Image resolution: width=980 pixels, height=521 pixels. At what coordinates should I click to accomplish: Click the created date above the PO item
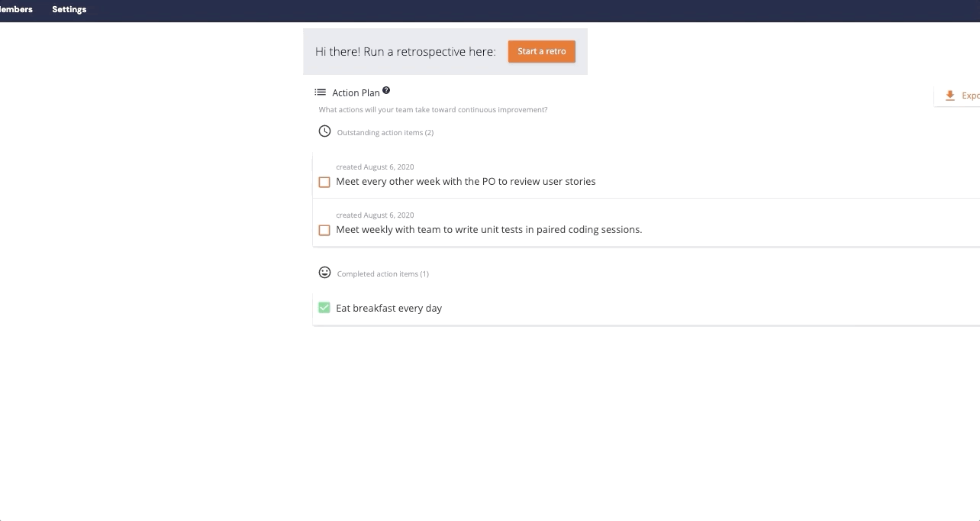[375, 167]
